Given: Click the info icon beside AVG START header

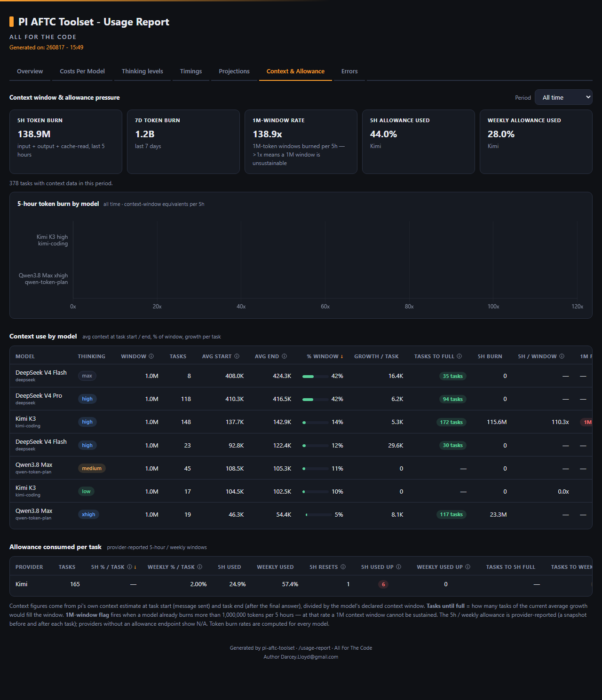Looking at the screenshot, I should pyautogui.click(x=237, y=356).
